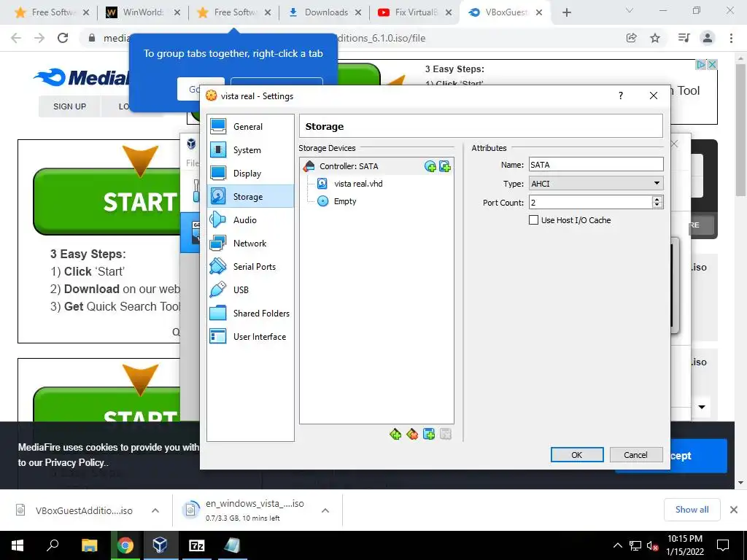Open Windows taskbar search

(x=53, y=545)
